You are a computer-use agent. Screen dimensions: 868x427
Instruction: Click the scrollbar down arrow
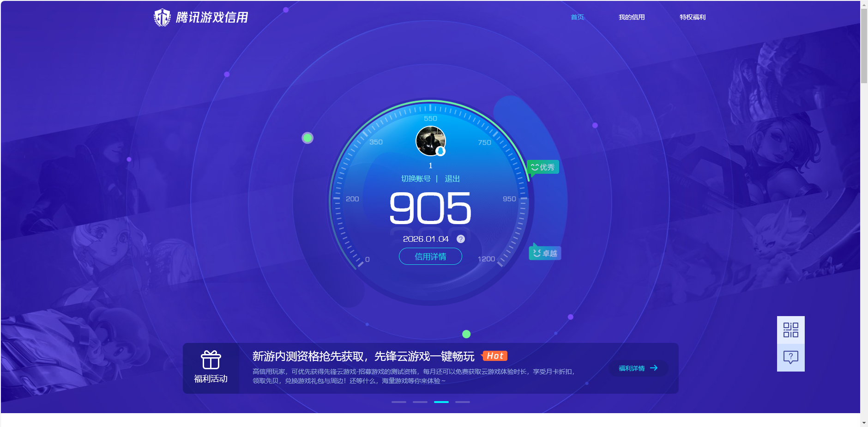pyautogui.click(x=864, y=423)
